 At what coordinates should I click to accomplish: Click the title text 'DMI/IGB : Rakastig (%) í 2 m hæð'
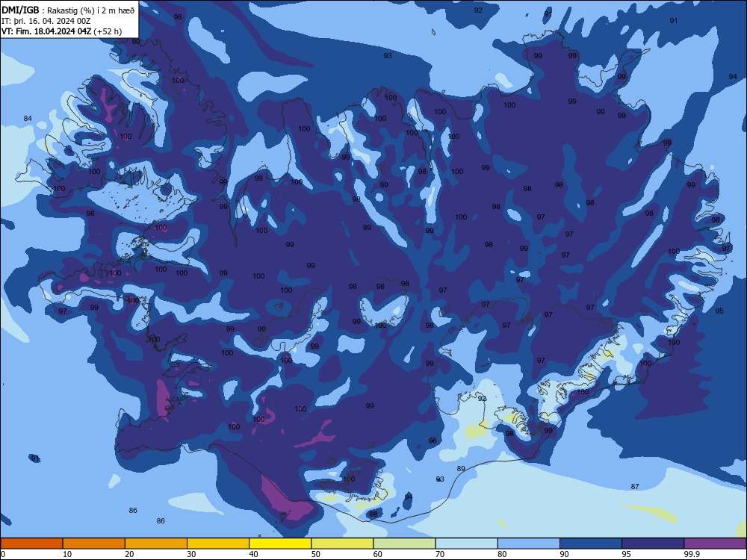tap(68, 10)
